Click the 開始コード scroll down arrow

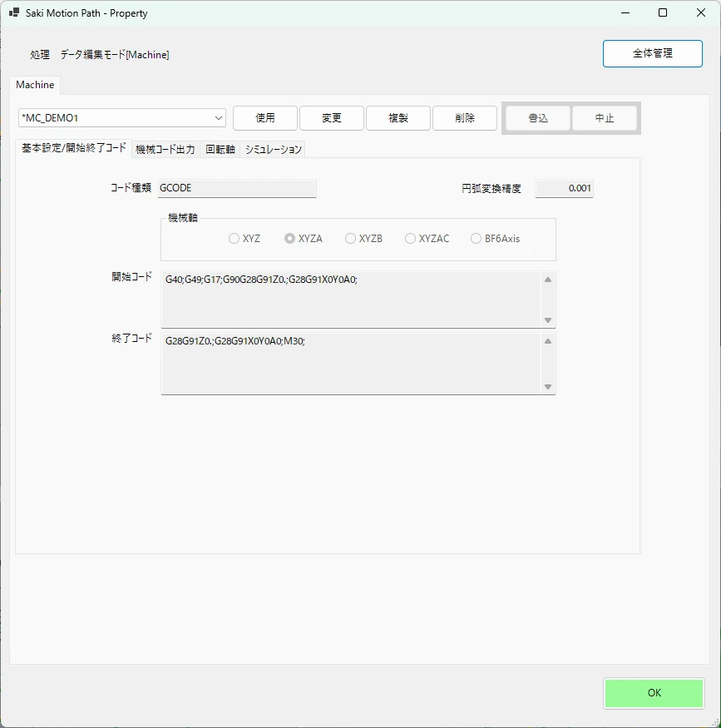click(x=548, y=320)
